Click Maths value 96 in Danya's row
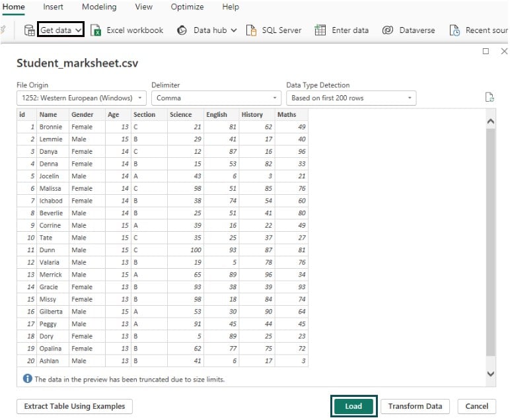Screen dimensions: 510x420 pyautogui.click(x=291, y=151)
